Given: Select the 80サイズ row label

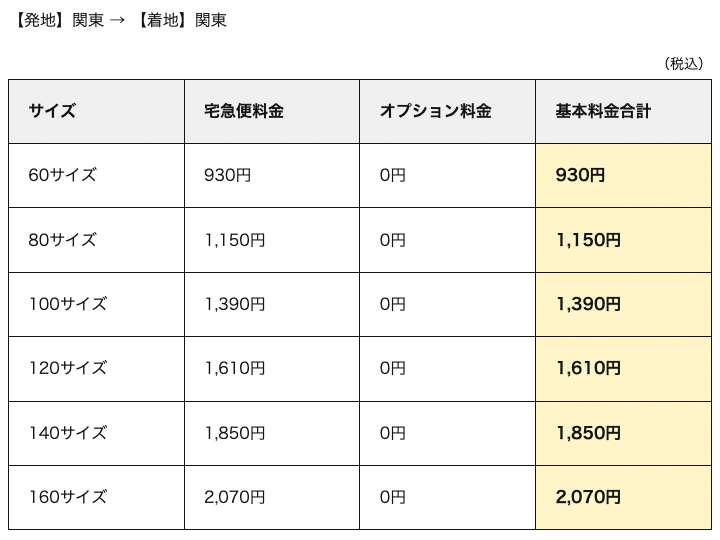Looking at the screenshot, I should 63,240.
